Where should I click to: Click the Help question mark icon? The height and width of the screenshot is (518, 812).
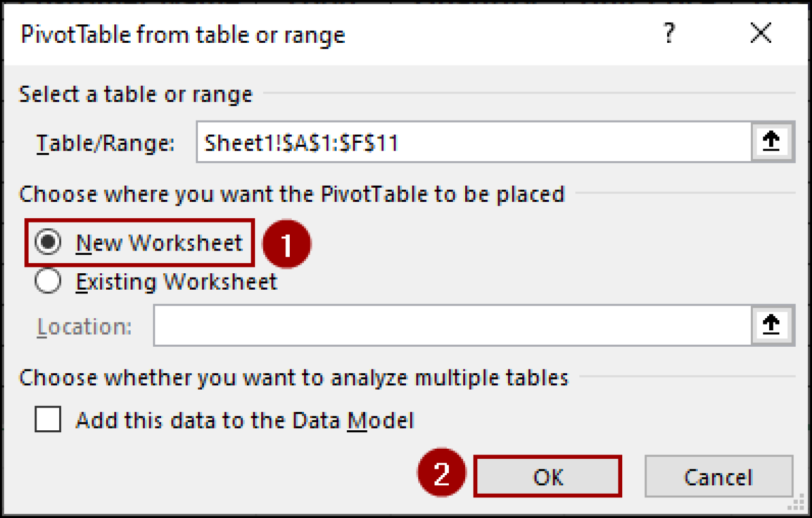click(670, 33)
